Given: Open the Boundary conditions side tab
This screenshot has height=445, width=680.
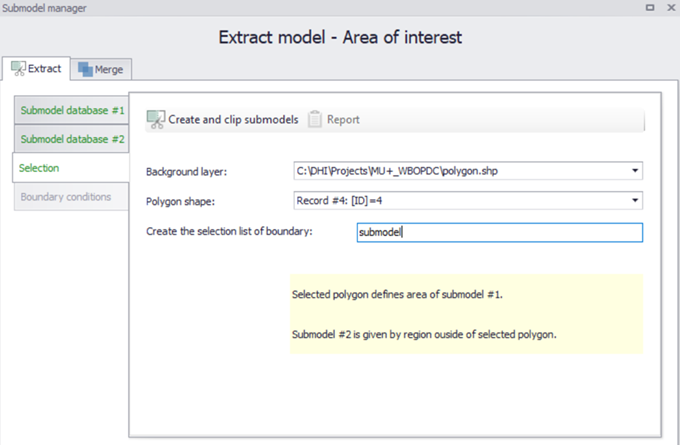Looking at the screenshot, I should coord(72,197).
